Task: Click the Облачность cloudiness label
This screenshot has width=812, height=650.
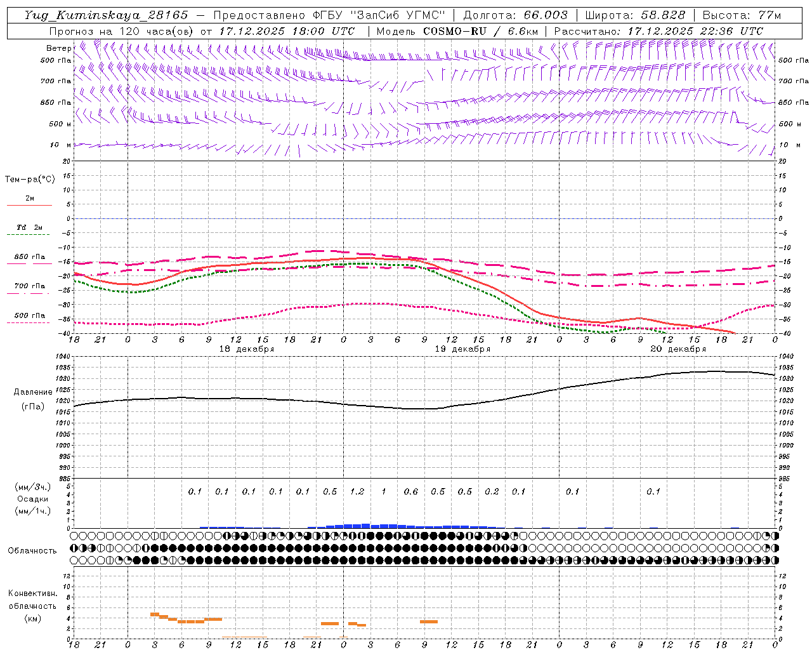Action: coord(32,551)
